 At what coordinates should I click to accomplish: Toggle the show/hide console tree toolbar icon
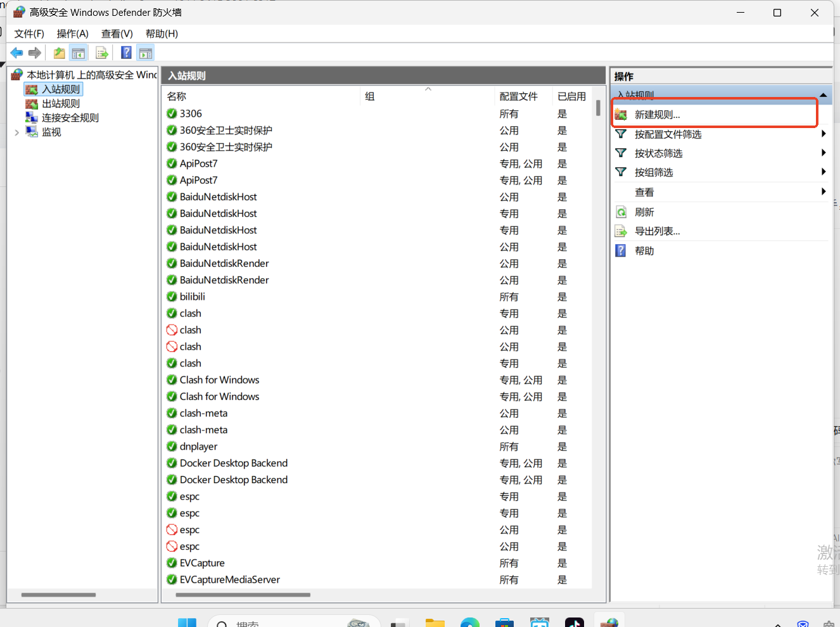coord(79,53)
